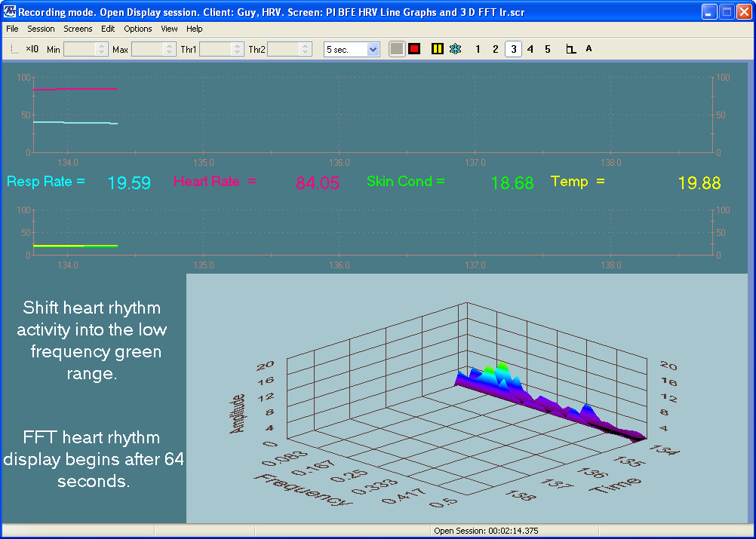Open the Screens menu
This screenshot has width=756, height=539.
point(78,29)
